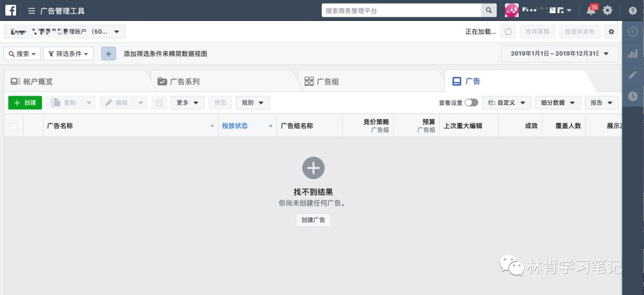Collapse the right sidebar arrow icon
The width and height of the screenshot is (644, 295).
coord(633,32)
